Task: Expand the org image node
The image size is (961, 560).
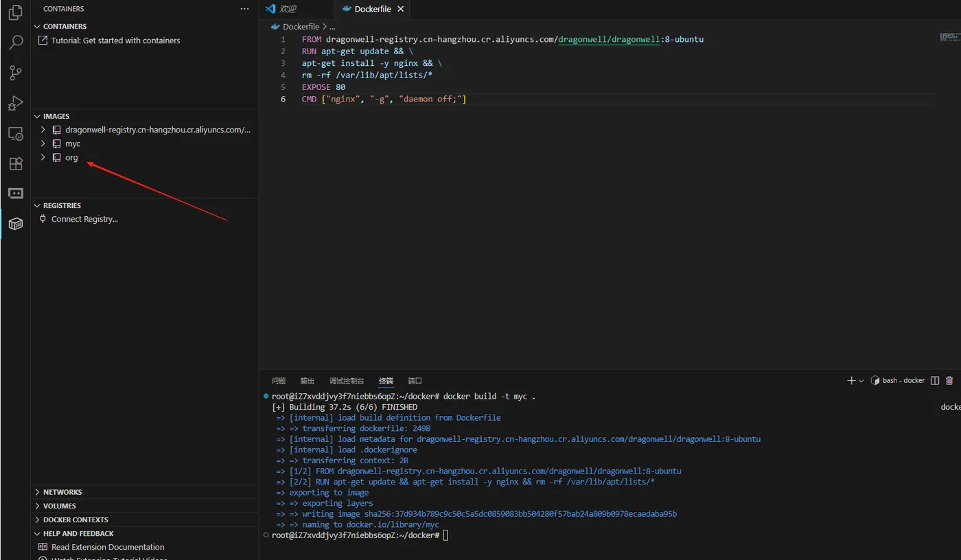Action: (x=43, y=157)
